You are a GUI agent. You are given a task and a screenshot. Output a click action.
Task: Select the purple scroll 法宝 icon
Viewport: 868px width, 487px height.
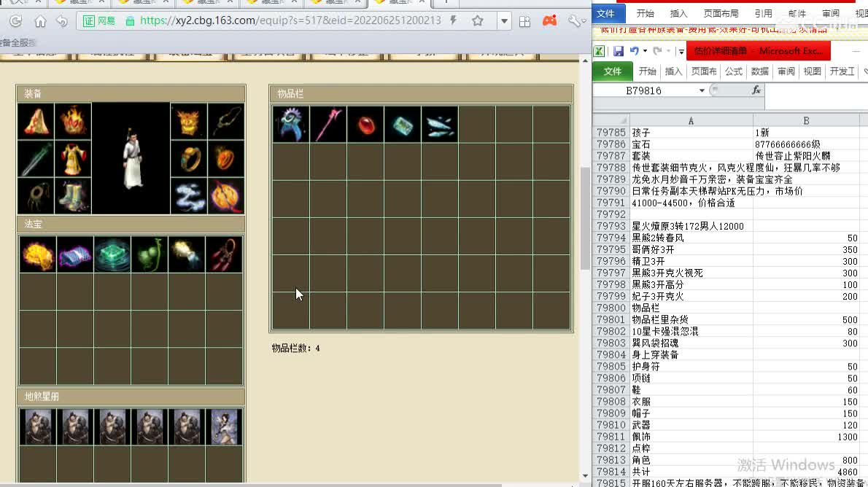(74, 254)
